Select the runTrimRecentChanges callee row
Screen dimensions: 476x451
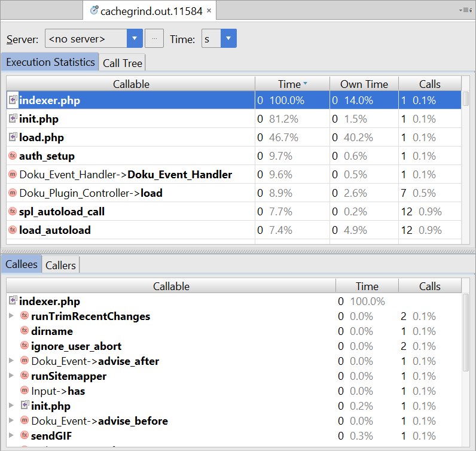[x=234, y=316]
